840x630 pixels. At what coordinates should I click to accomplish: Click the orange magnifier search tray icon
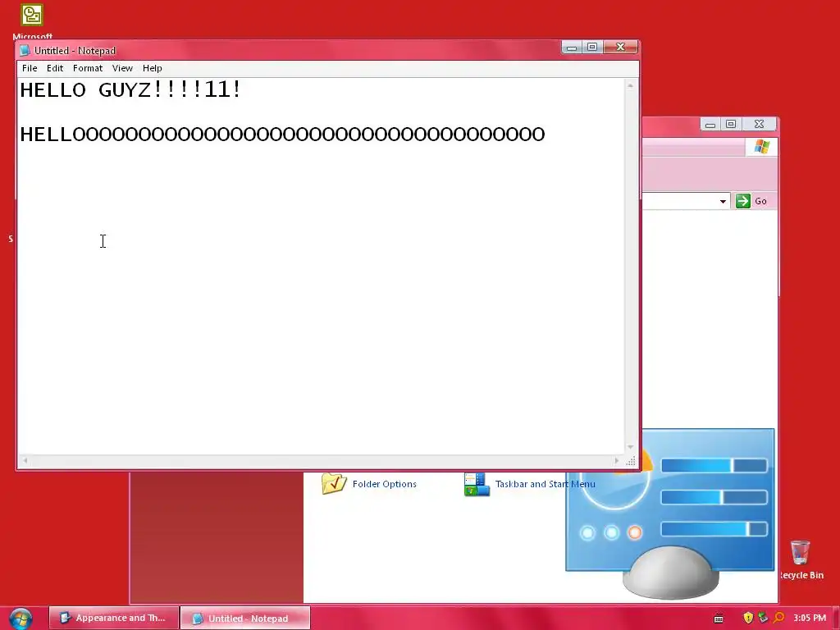(779, 618)
